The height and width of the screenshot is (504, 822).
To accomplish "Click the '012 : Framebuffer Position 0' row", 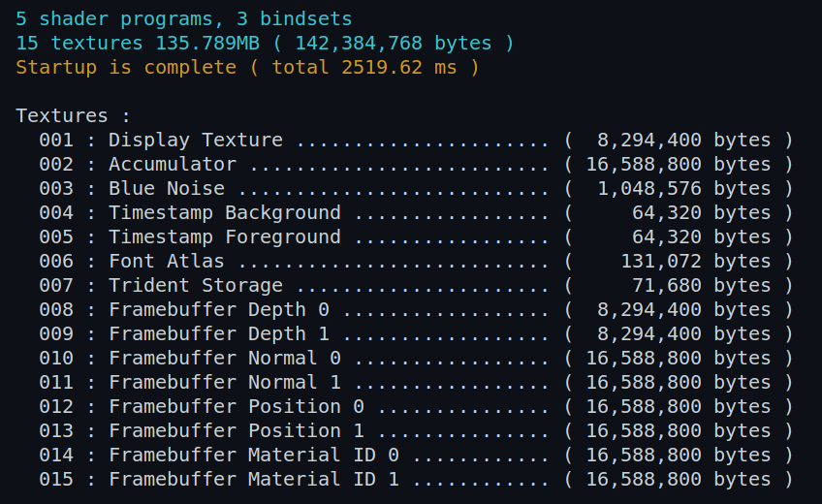I will pos(416,406).
